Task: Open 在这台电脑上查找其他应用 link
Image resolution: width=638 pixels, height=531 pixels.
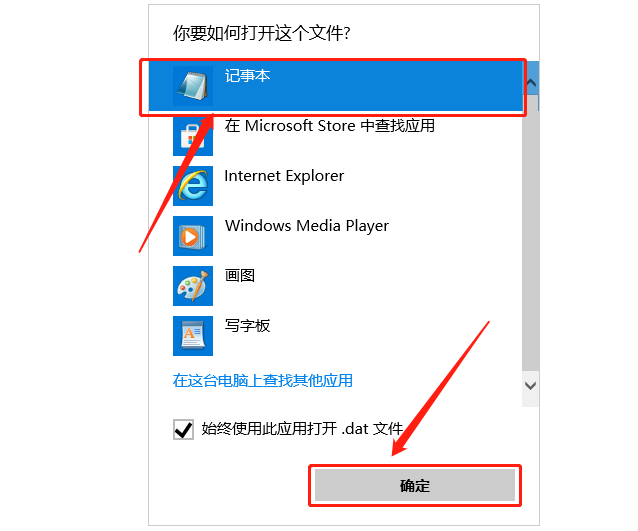Action: point(263,381)
